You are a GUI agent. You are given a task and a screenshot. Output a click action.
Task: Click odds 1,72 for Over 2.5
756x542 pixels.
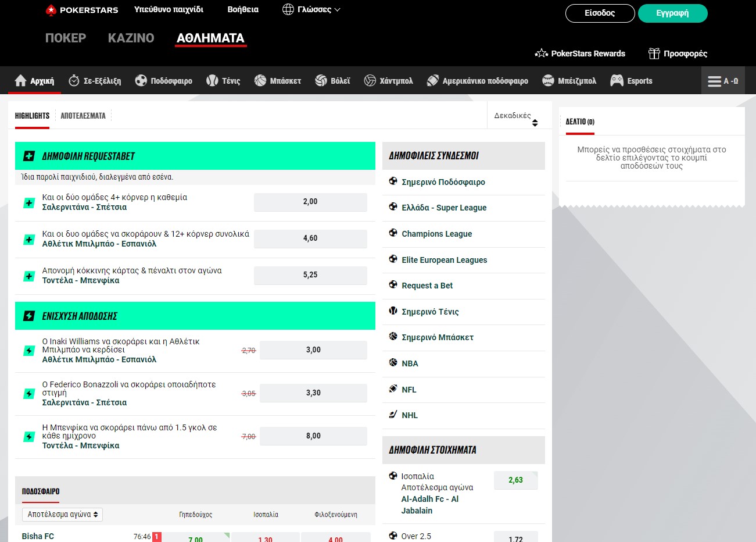click(515, 537)
